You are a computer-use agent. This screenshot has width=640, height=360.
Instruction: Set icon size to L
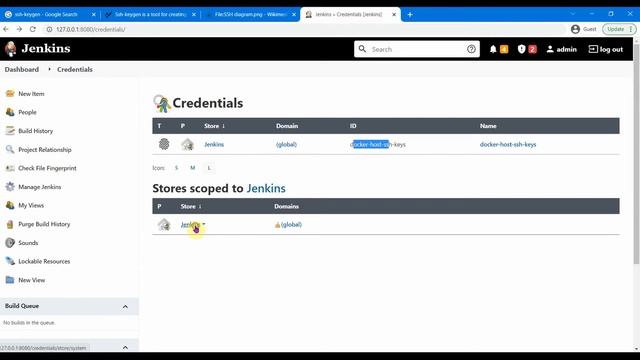[x=209, y=168]
